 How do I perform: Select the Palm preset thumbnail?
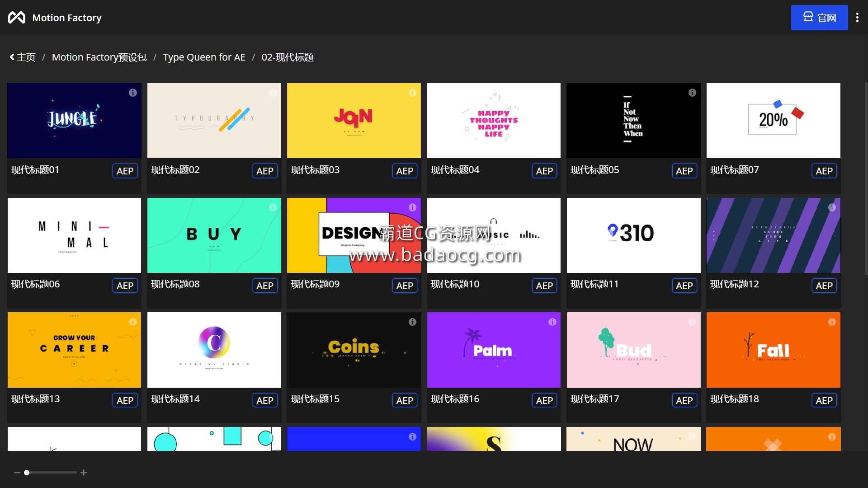click(494, 350)
